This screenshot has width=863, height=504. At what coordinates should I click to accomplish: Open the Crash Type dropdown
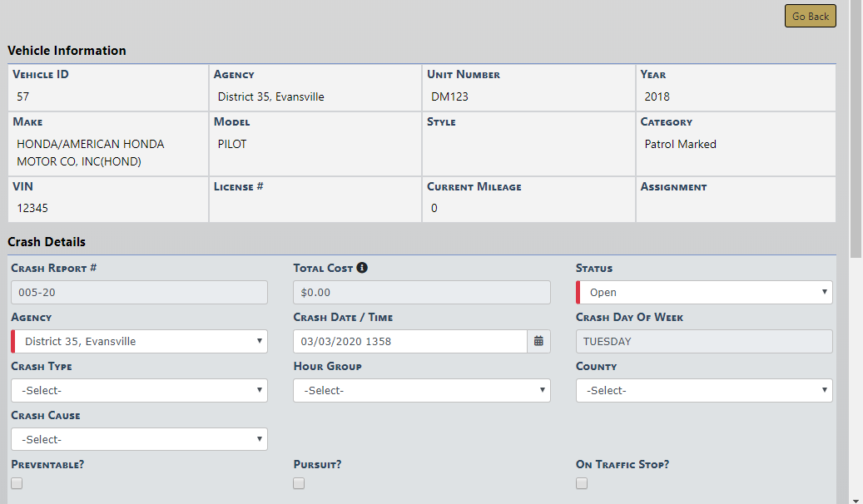(139, 390)
